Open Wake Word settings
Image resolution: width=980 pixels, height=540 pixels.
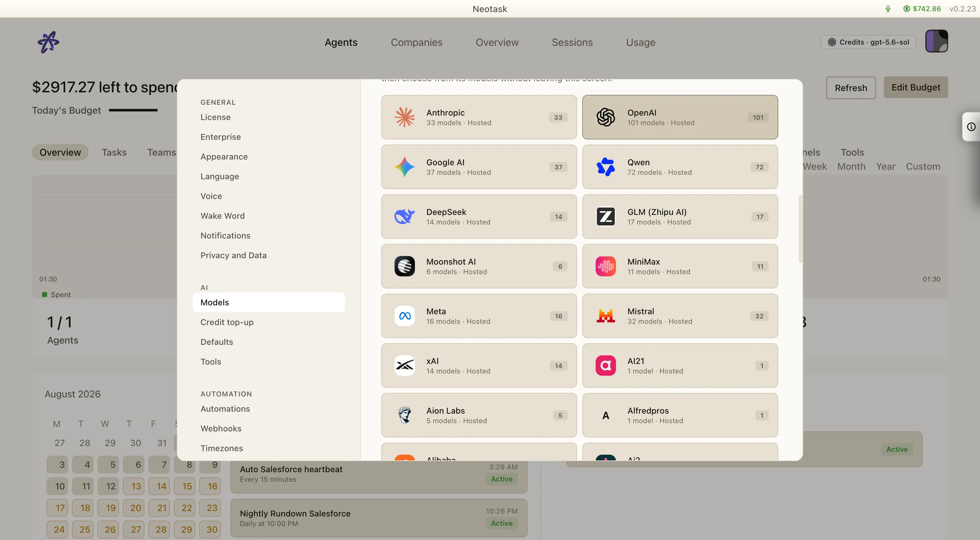coord(269,216)
